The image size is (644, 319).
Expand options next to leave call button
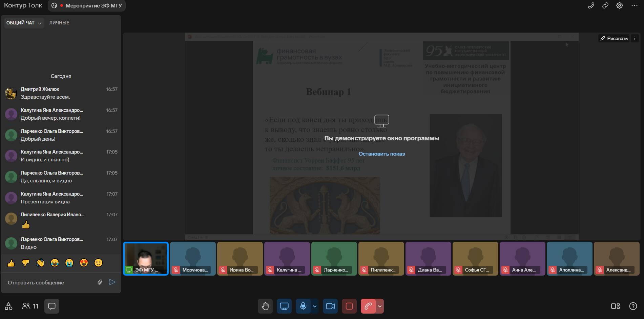pos(380,306)
